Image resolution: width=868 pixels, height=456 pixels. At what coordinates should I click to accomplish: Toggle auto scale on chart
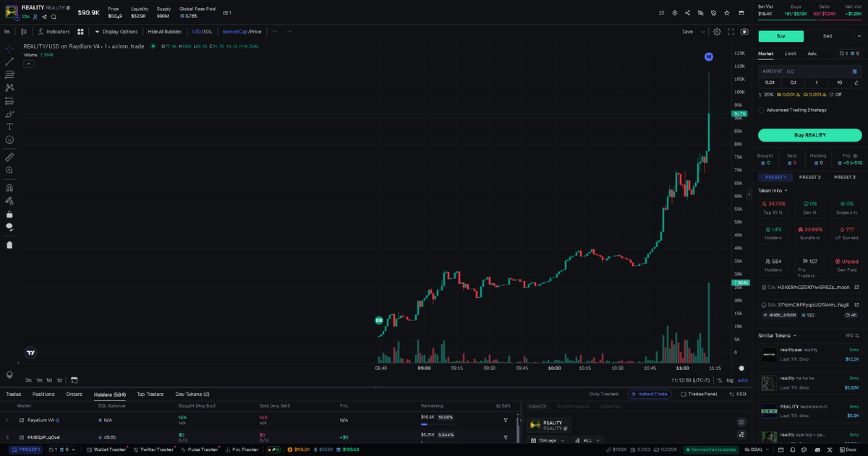pyautogui.click(x=743, y=380)
